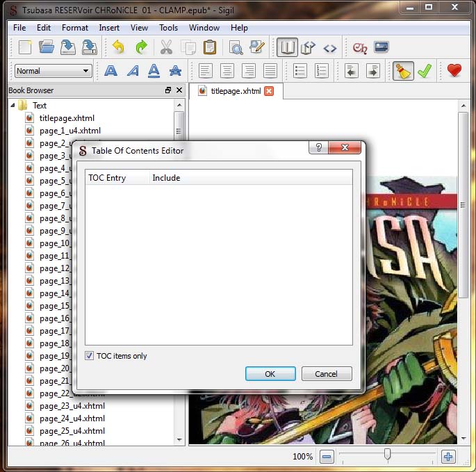The height and width of the screenshot is (472, 476).
Task: Center align text
Action: pos(227,71)
